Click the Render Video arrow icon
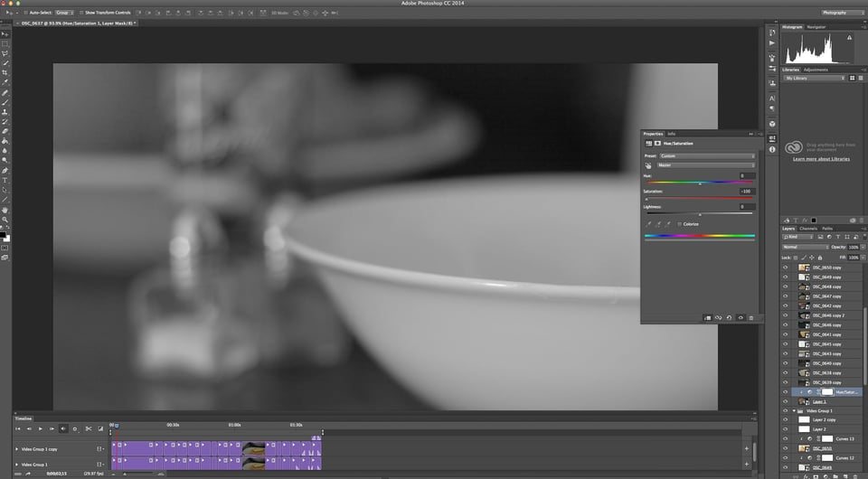The image size is (868, 479). tap(28, 474)
